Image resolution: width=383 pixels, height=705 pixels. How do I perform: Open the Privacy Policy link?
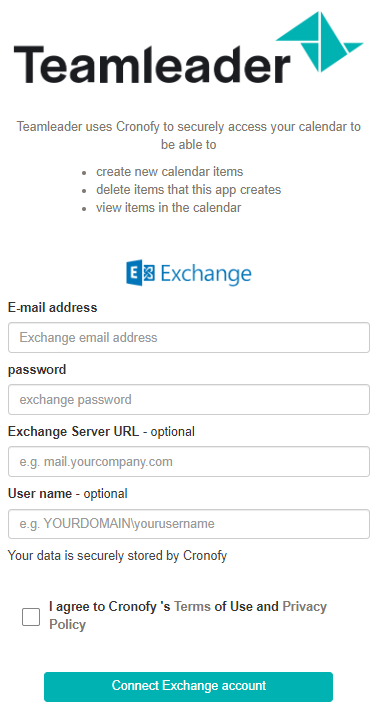(188, 615)
